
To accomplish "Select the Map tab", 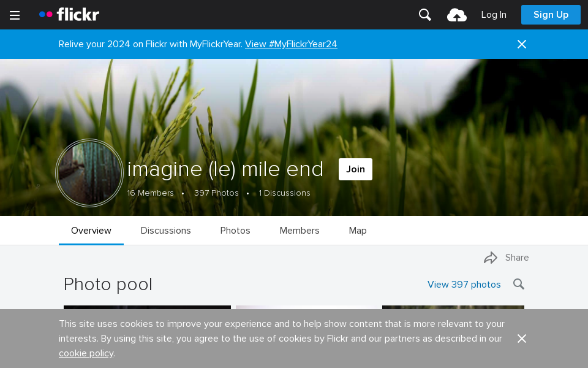I will pyautogui.click(x=358, y=231).
